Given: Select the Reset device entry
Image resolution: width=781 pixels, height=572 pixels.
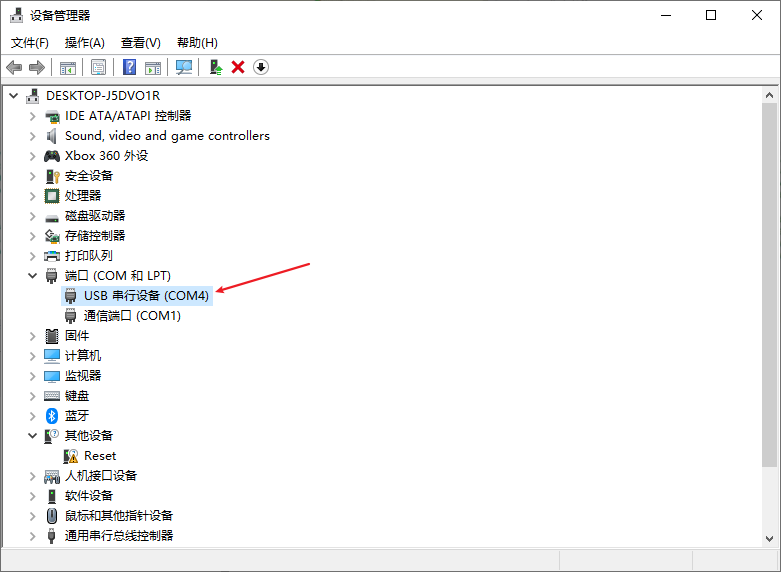Looking at the screenshot, I should point(100,456).
